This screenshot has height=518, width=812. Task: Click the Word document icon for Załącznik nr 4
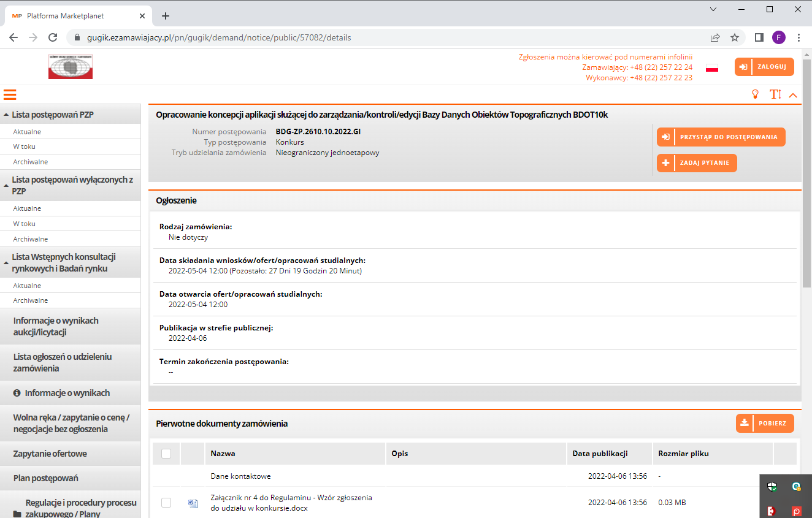tap(193, 503)
